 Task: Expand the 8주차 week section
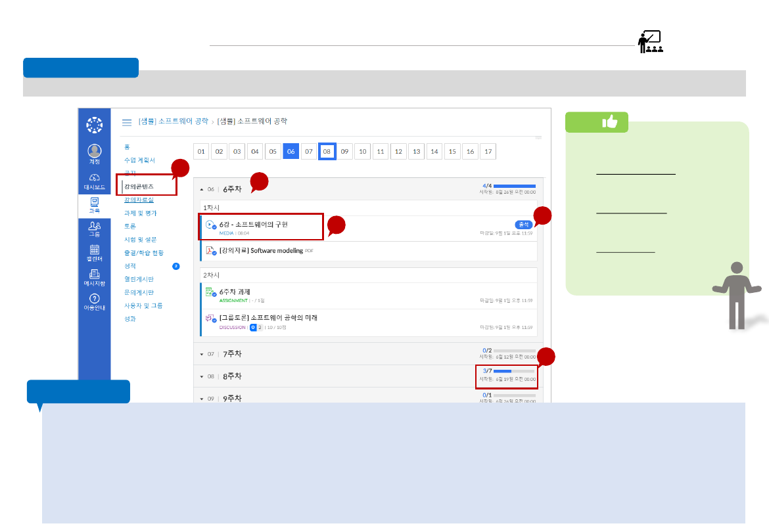203,376
